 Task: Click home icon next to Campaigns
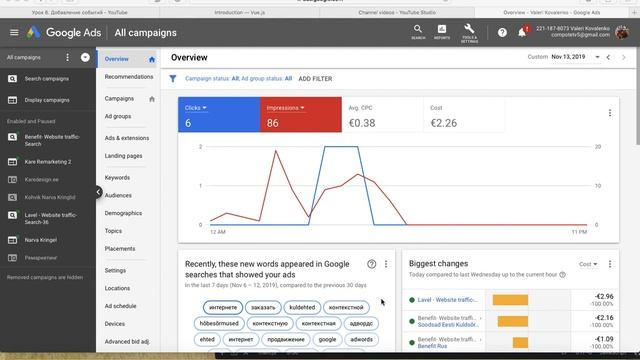coord(152,99)
